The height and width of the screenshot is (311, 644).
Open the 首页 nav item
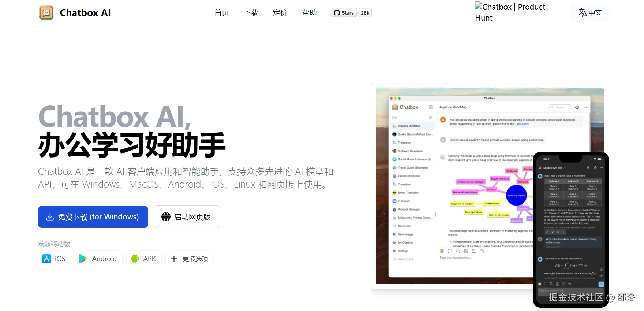[222, 13]
